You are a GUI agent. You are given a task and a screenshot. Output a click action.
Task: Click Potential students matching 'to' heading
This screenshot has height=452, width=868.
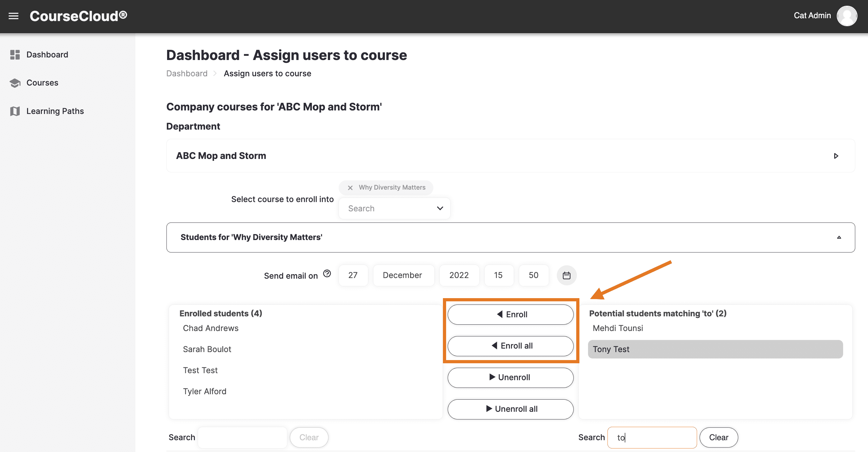[658, 313]
